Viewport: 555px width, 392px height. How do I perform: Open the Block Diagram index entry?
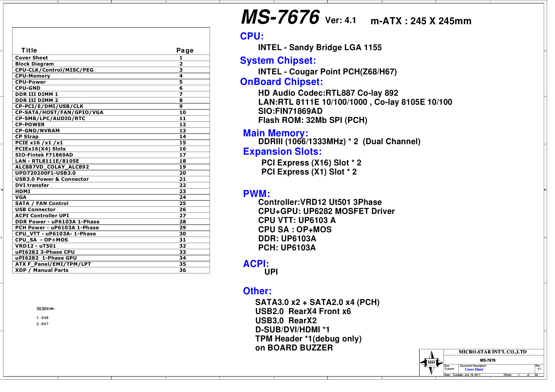[x=35, y=64]
